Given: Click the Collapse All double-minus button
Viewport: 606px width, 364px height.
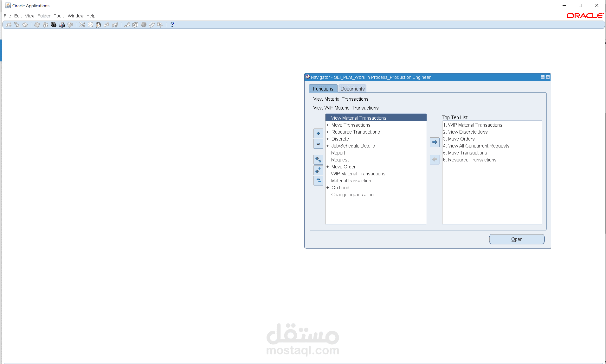Looking at the screenshot, I should tap(318, 180).
